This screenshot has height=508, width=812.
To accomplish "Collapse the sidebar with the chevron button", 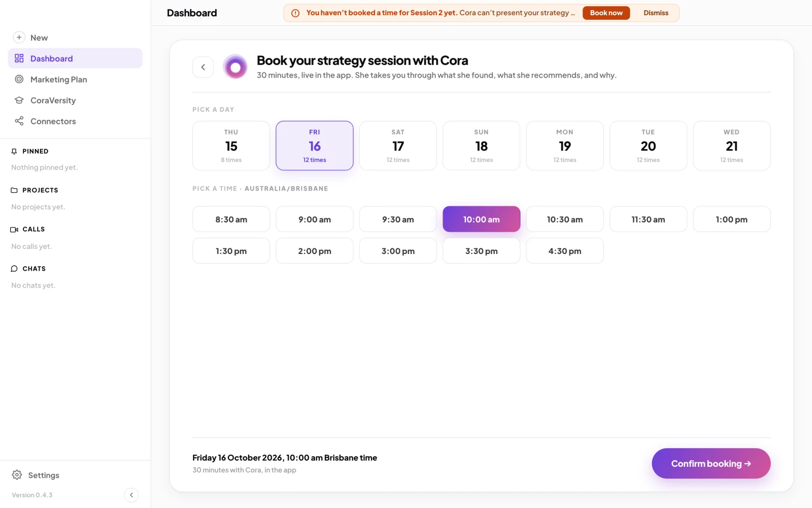I will pyautogui.click(x=131, y=495).
